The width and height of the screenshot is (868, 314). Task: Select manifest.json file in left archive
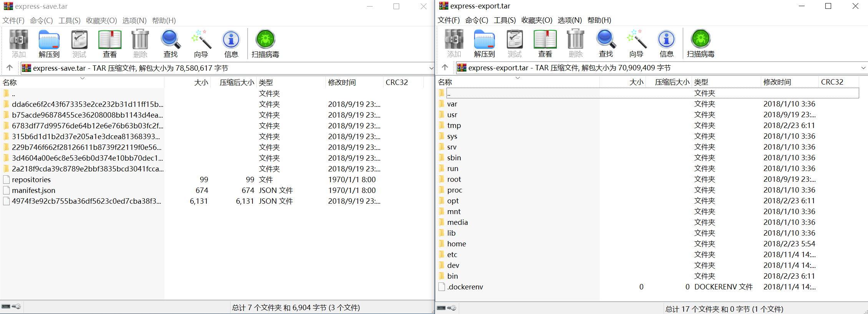click(x=33, y=190)
